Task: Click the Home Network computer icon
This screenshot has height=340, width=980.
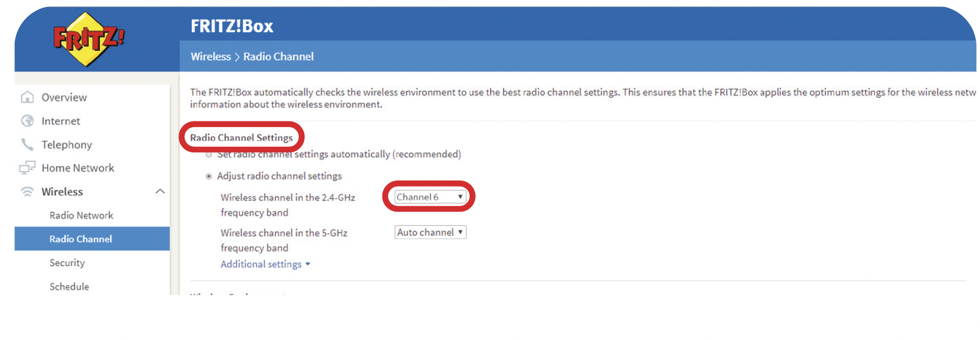Action: (x=27, y=168)
